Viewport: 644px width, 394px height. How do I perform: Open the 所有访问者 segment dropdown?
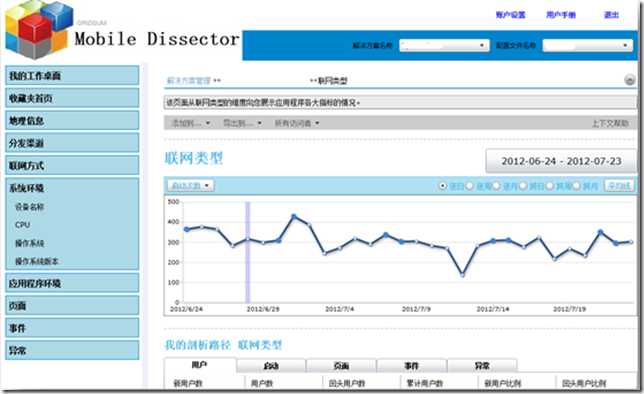[x=297, y=123]
